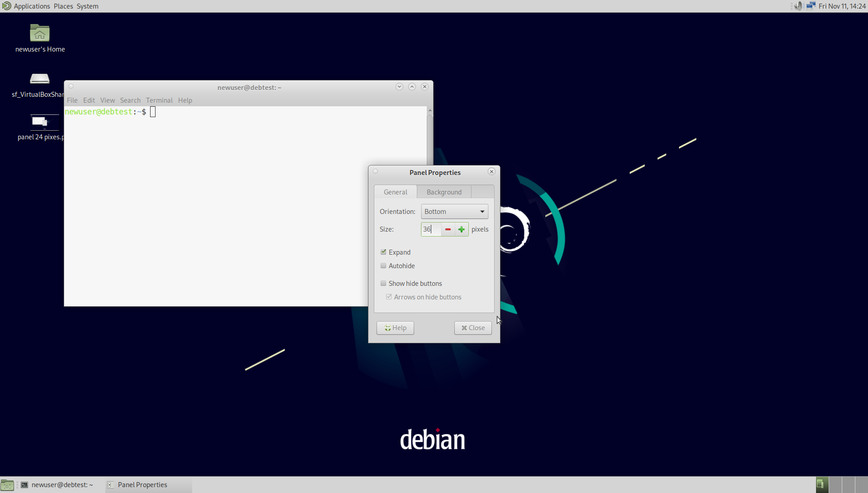Click the terminal prompt text area

[x=245, y=206]
